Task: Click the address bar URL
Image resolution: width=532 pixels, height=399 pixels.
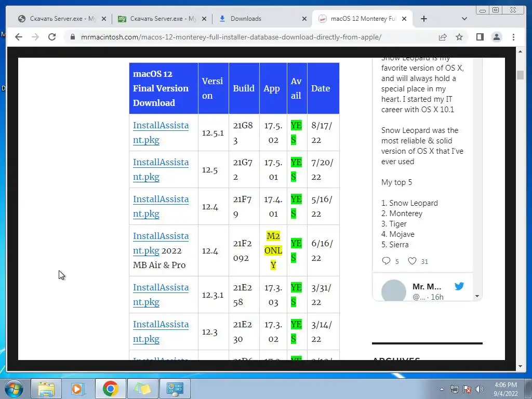Action: pos(231,37)
